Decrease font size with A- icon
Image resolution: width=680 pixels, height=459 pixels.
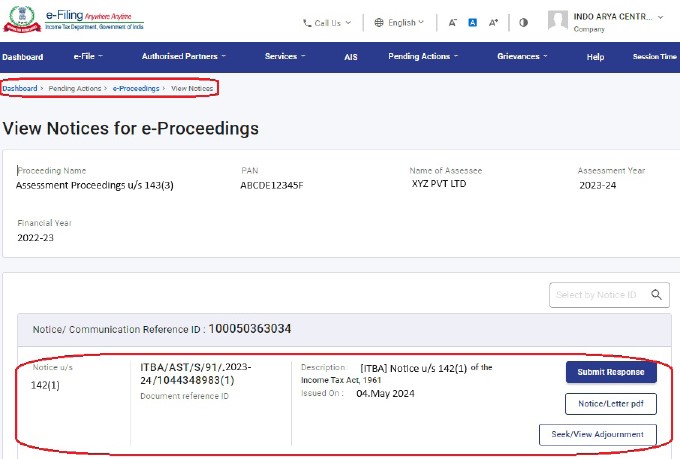(452, 22)
